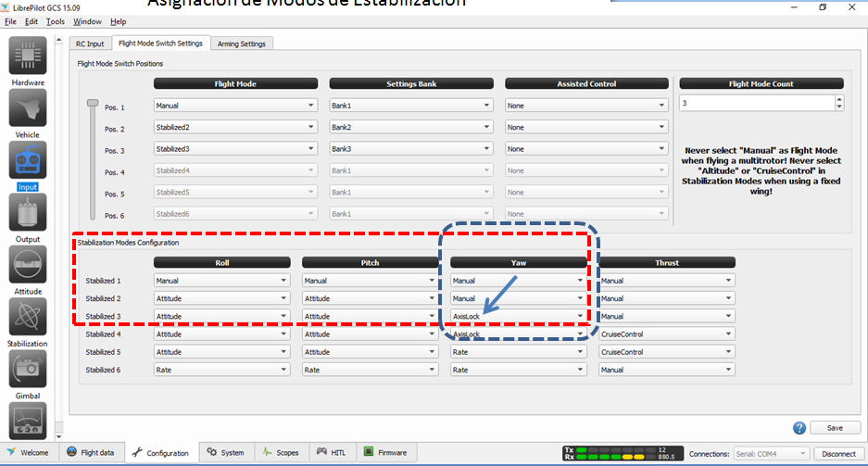Increase the Flight Mode Count value
Viewport: 868px width, 466px height.
point(839,100)
